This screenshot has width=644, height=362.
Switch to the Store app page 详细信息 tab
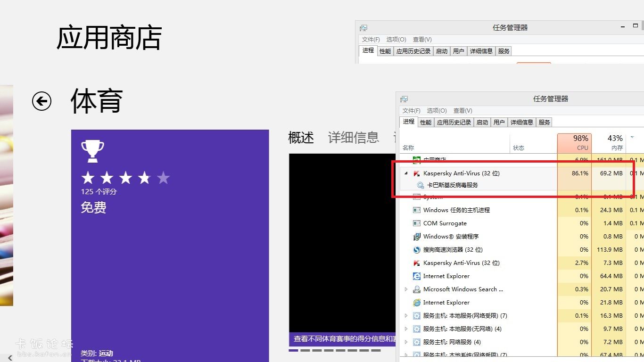(354, 138)
